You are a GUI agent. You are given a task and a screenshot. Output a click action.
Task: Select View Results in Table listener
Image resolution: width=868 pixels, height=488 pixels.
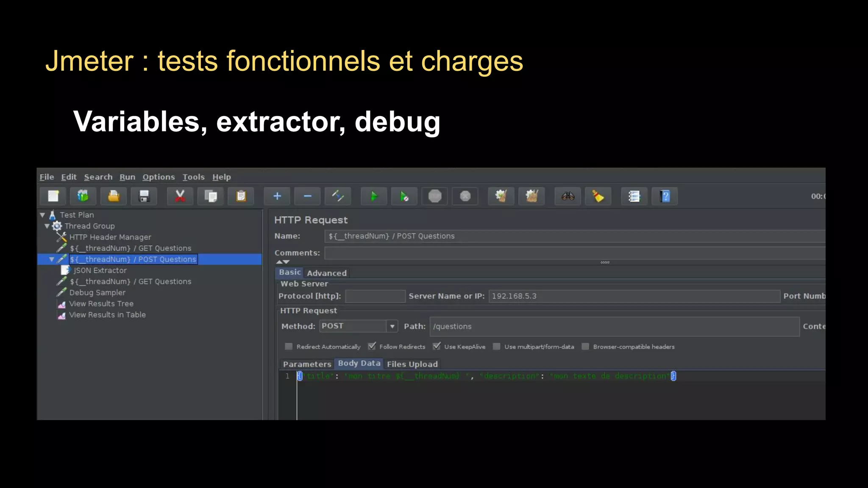pyautogui.click(x=107, y=315)
